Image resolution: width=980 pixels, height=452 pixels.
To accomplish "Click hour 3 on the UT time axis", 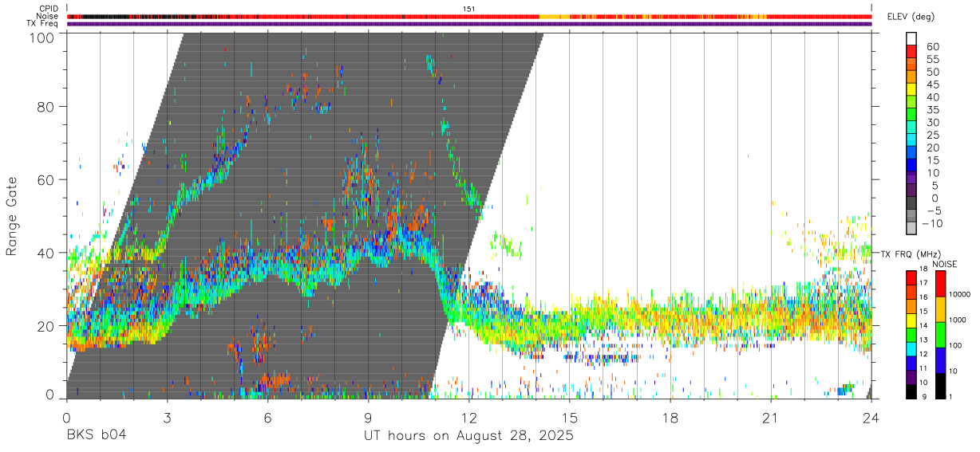I will tap(167, 417).
